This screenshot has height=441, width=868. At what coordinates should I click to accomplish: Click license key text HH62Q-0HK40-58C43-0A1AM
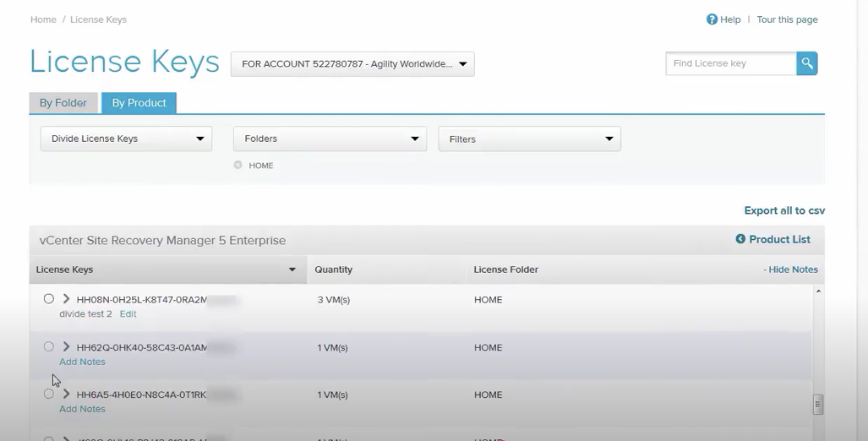point(142,347)
